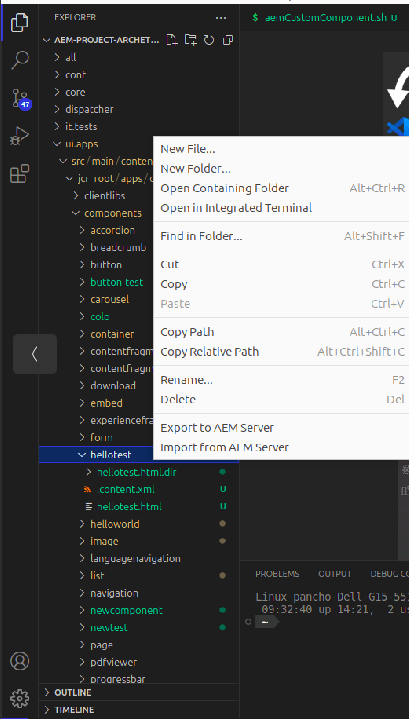Image resolution: width=409 pixels, height=719 pixels.
Task: Open the Extensions view
Action: pyautogui.click(x=20, y=174)
